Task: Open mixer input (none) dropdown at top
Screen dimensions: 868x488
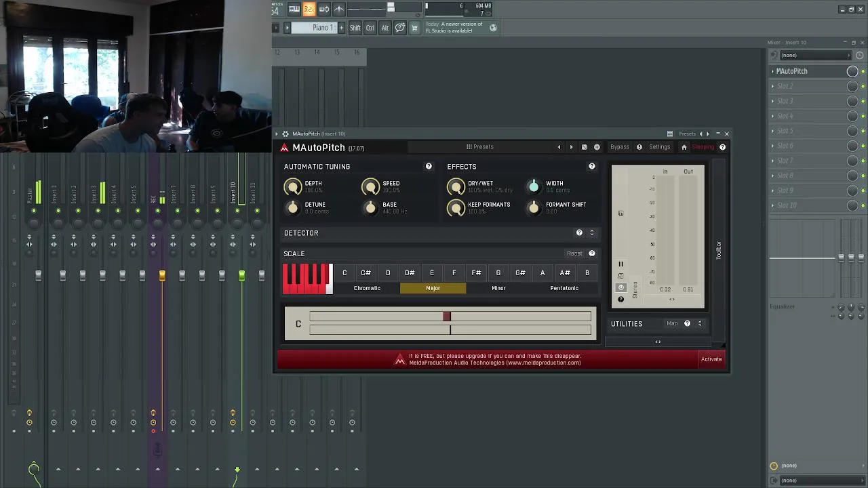Action: [x=814, y=55]
